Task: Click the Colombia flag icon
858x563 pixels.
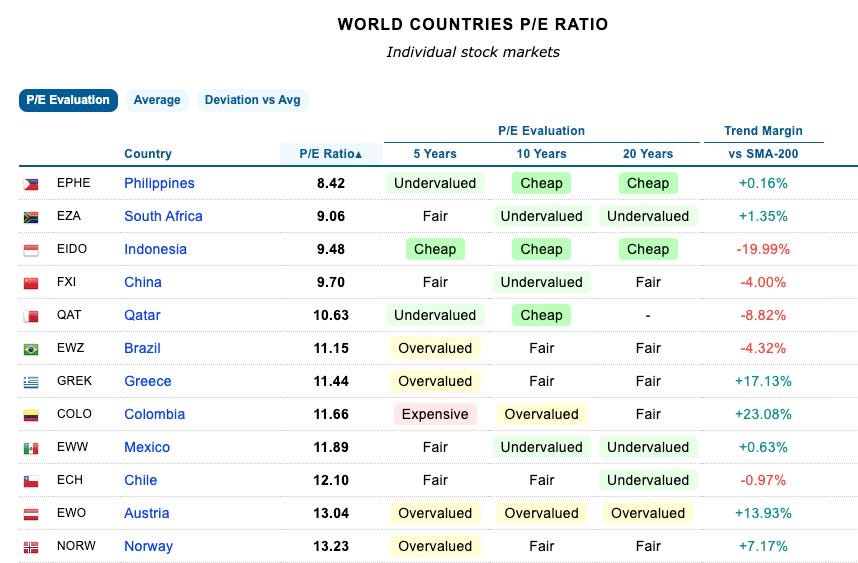Action: [x=31, y=415]
